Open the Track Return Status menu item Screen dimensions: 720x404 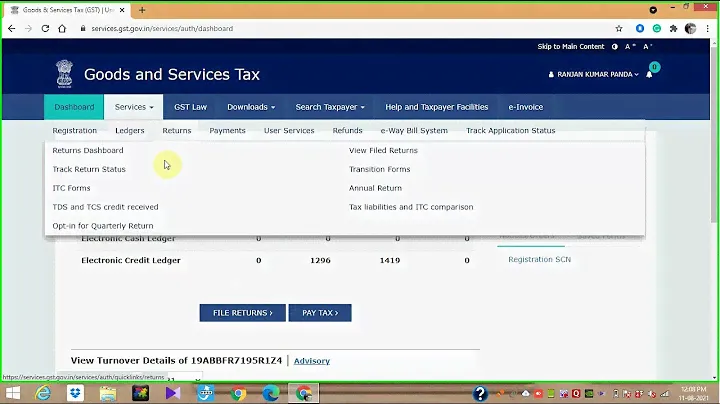point(89,169)
